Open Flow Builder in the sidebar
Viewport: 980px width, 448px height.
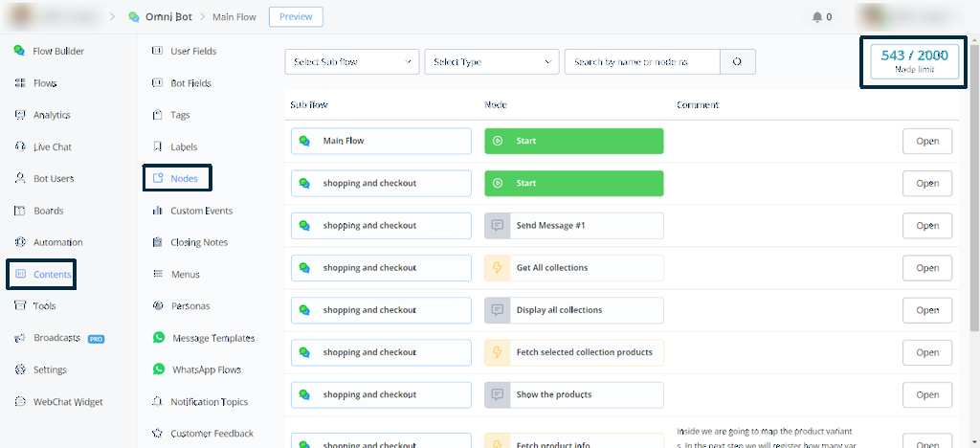(49, 52)
